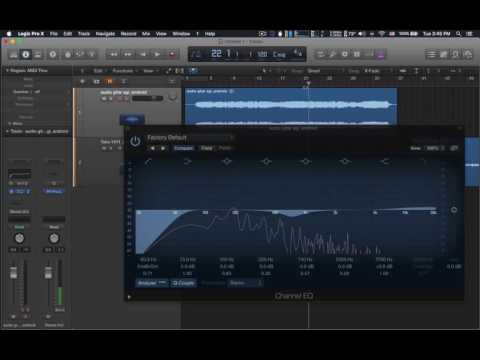This screenshot has height=360, width=480.
Task: Click the Duplicate Track button
Action: [x=96, y=81]
